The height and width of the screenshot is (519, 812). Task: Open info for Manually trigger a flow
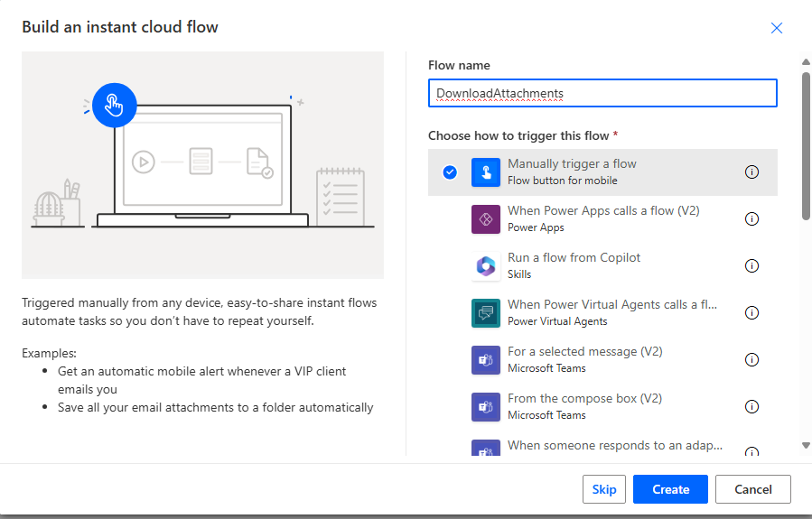tap(751, 171)
